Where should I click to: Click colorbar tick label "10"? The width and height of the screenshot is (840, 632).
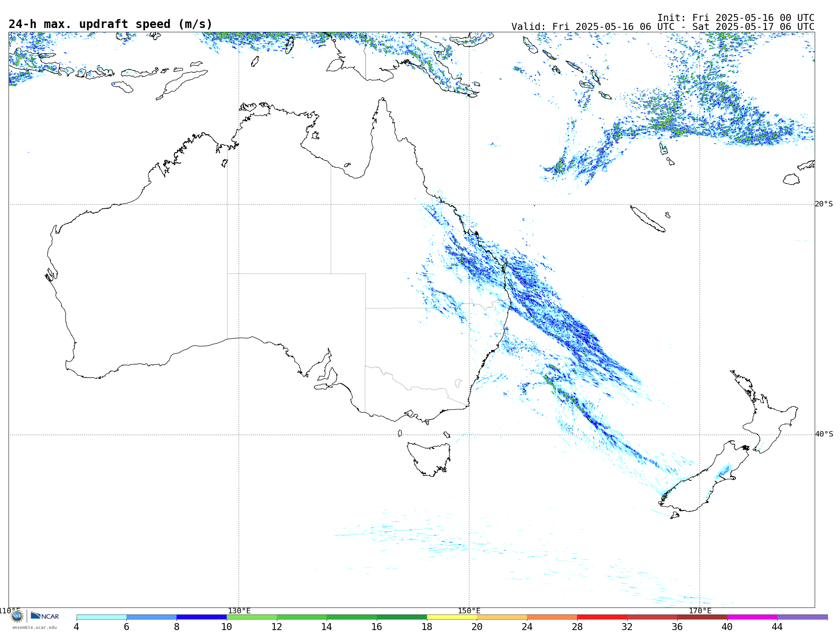click(227, 627)
